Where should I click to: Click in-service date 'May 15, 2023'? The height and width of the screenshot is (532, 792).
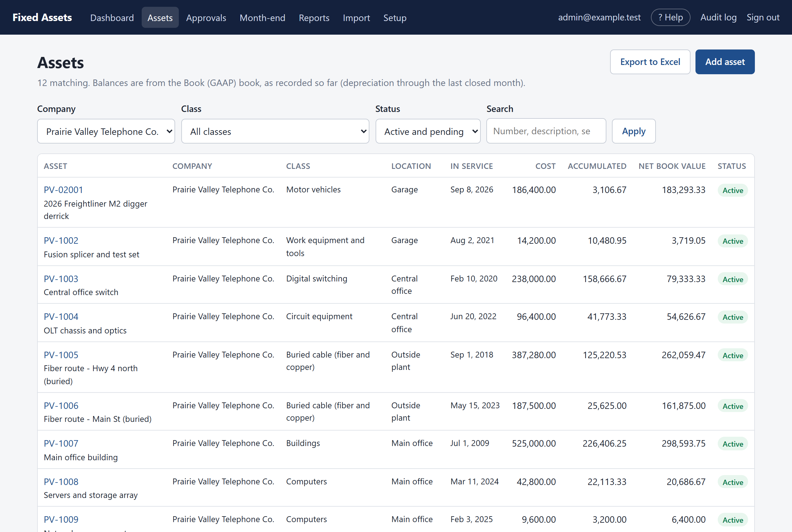coord(475,405)
